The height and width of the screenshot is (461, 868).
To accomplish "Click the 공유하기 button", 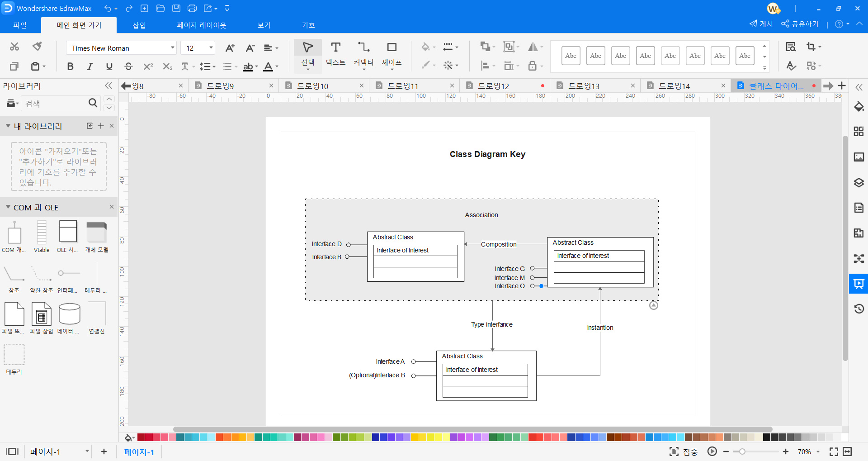I will [x=800, y=24].
